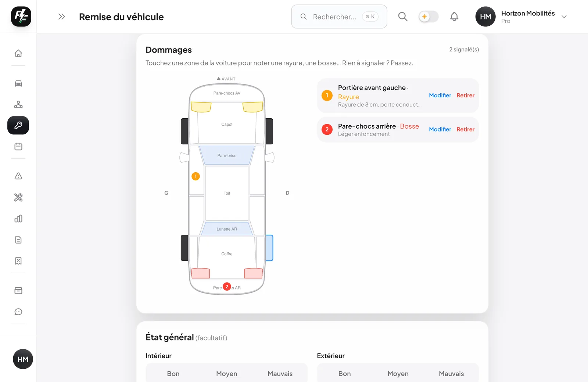Select the Pare-chocs AV zone
Viewport: 588px width, 382px height.
point(227,93)
